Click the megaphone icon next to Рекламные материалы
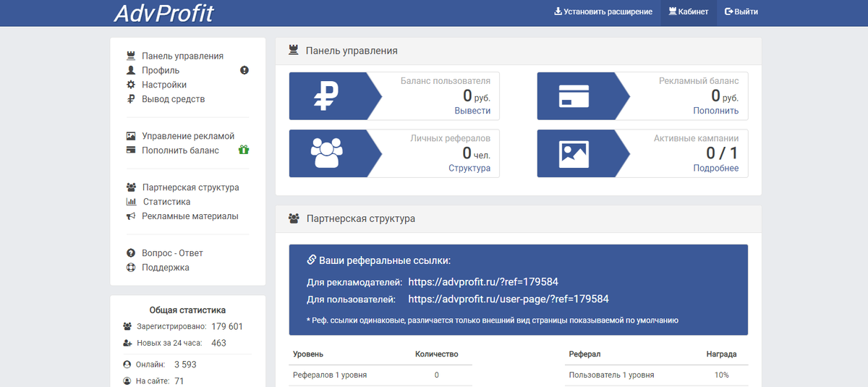The height and width of the screenshot is (387, 868). (x=131, y=216)
